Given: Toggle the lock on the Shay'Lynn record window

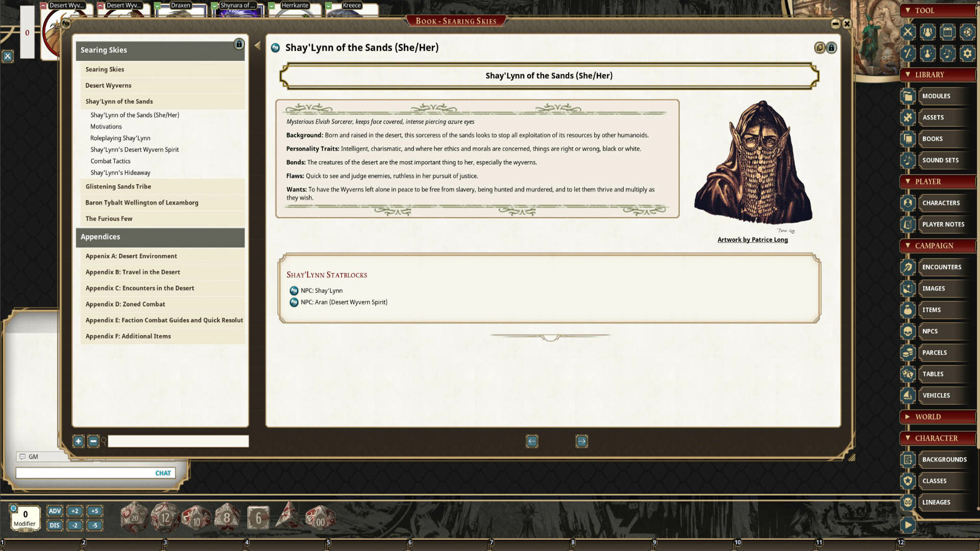Looking at the screenshot, I should pos(831,47).
